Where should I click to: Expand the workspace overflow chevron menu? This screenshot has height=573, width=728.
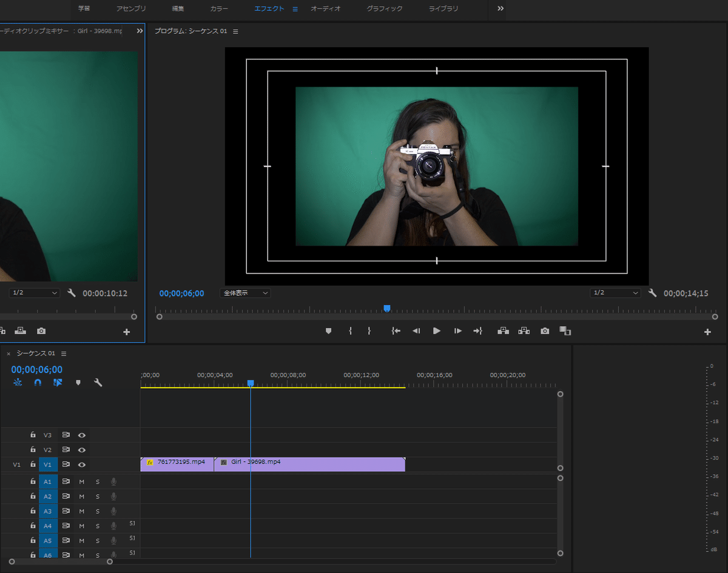pyautogui.click(x=500, y=8)
